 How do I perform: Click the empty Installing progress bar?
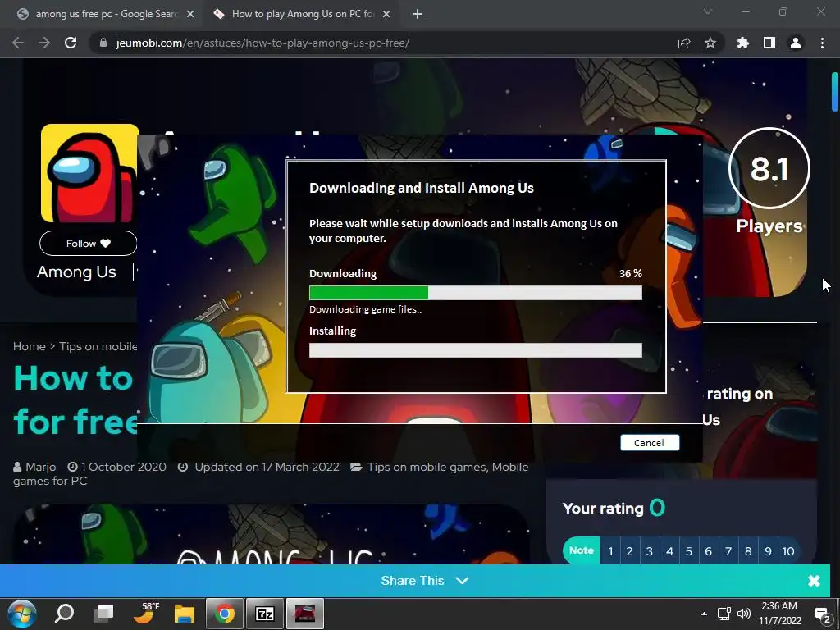tap(476, 350)
